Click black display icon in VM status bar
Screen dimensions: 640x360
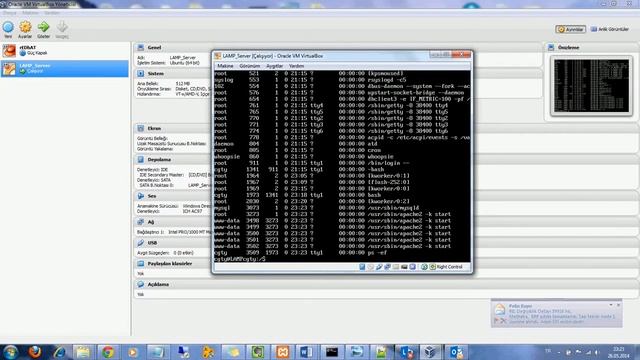coord(404,267)
